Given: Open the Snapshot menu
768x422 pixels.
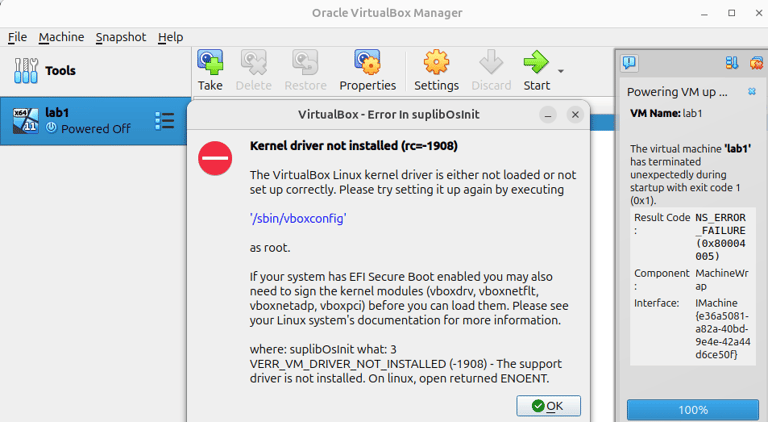Looking at the screenshot, I should (120, 37).
